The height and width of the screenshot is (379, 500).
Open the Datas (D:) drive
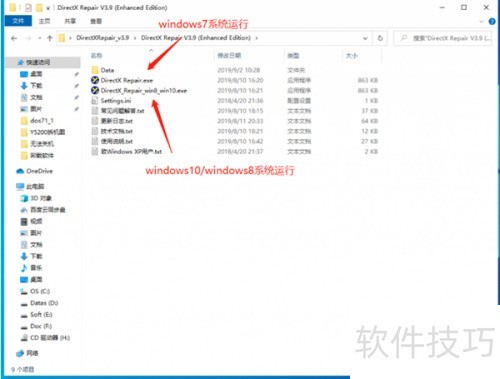[x=44, y=303]
